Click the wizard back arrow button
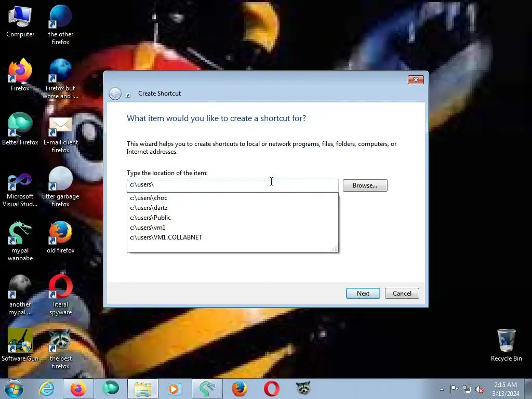The image size is (532, 399). click(115, 94)
